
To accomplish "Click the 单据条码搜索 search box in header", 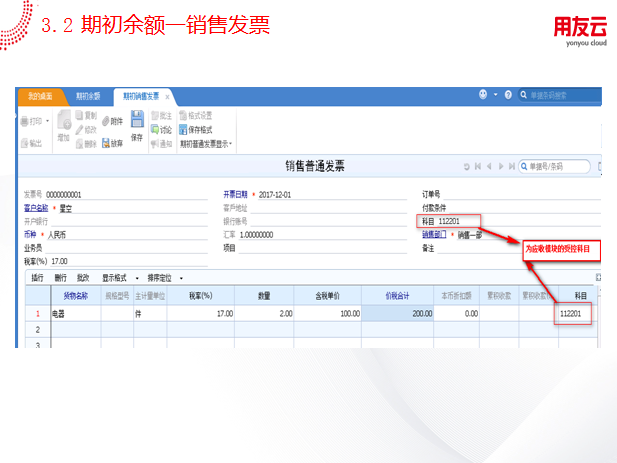I will click(560, 95).
